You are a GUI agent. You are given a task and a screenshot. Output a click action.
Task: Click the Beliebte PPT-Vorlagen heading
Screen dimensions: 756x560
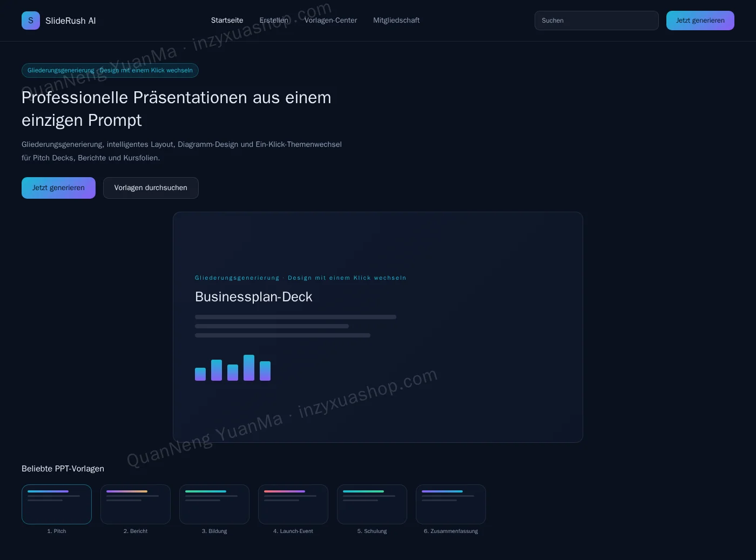(63, 469)
